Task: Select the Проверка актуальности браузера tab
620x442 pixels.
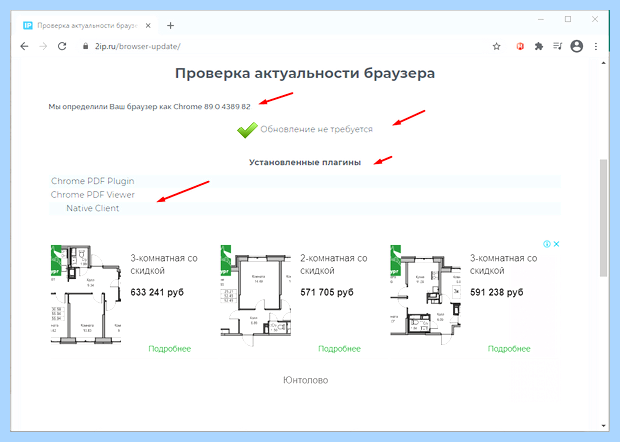Action: point(87,26)
